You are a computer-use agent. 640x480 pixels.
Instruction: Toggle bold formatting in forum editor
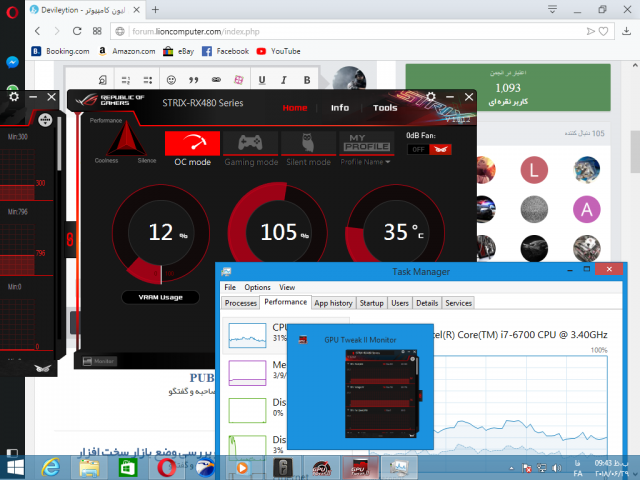pyautogui.click(x=307, y=80)
